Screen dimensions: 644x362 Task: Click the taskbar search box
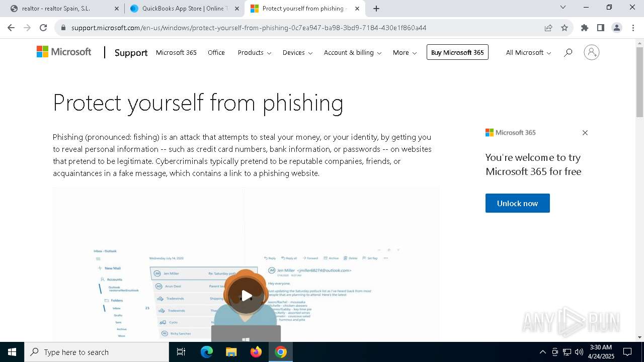(x=97, y=352)
